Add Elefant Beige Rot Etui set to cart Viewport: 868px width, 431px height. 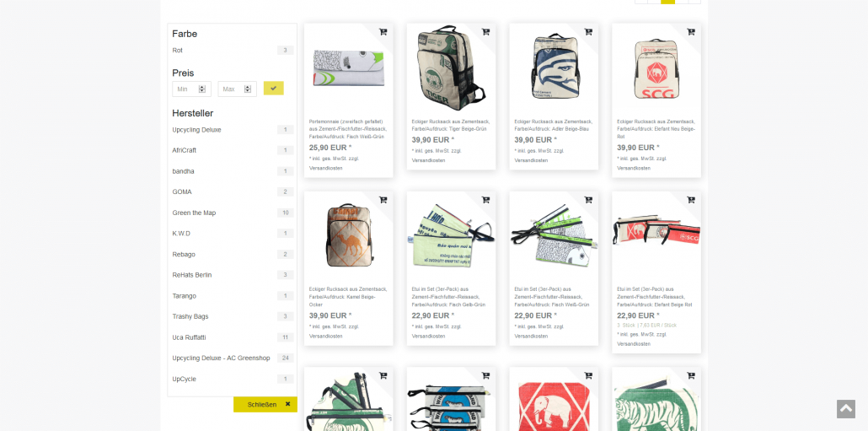691,200
